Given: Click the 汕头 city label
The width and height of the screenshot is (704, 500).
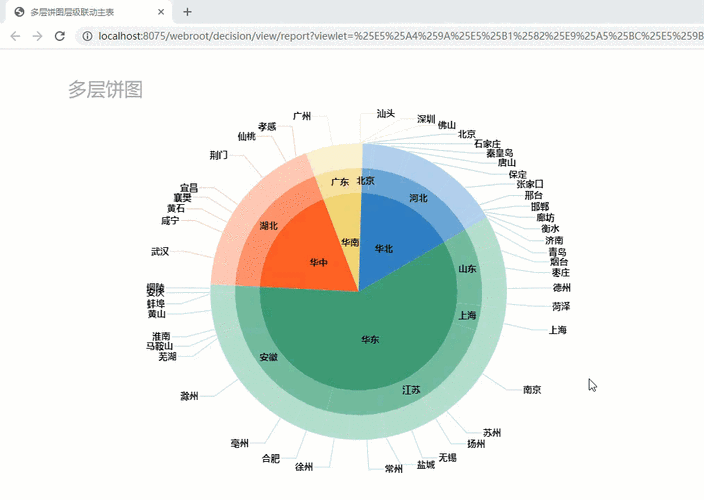Looking at the screenshot, I should click(386, 114).
